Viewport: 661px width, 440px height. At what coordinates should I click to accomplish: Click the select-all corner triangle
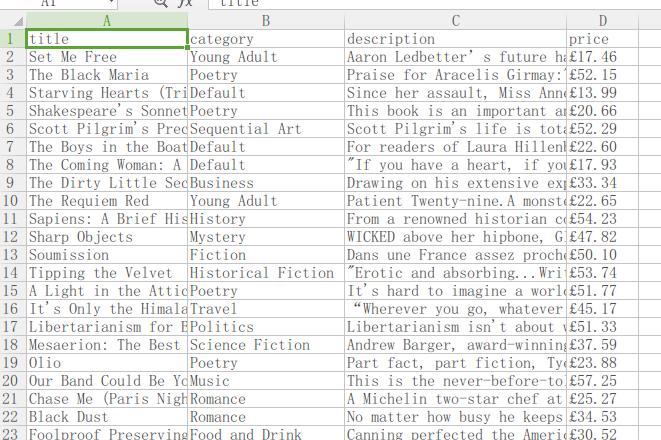18,21
